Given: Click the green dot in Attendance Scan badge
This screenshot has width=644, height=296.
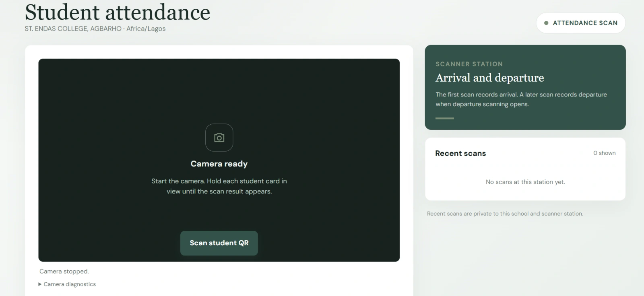Looking at the screenshot, I should pos(546,23).
